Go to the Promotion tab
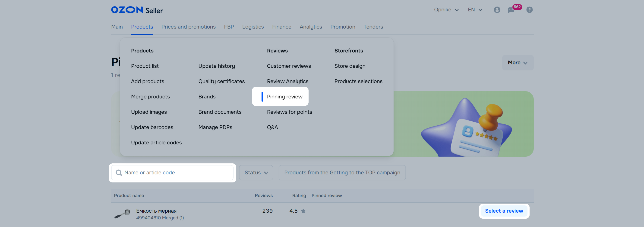 [342, 27]
